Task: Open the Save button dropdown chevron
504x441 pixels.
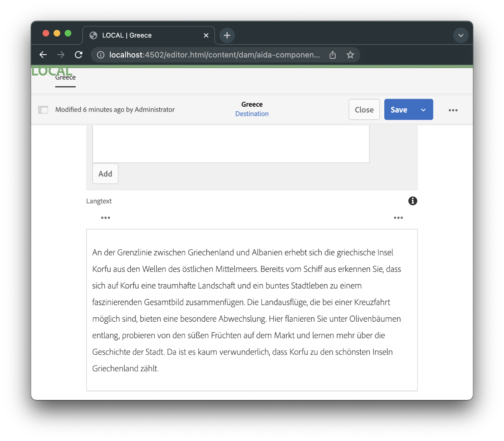Action: click(x=423, y=109)
